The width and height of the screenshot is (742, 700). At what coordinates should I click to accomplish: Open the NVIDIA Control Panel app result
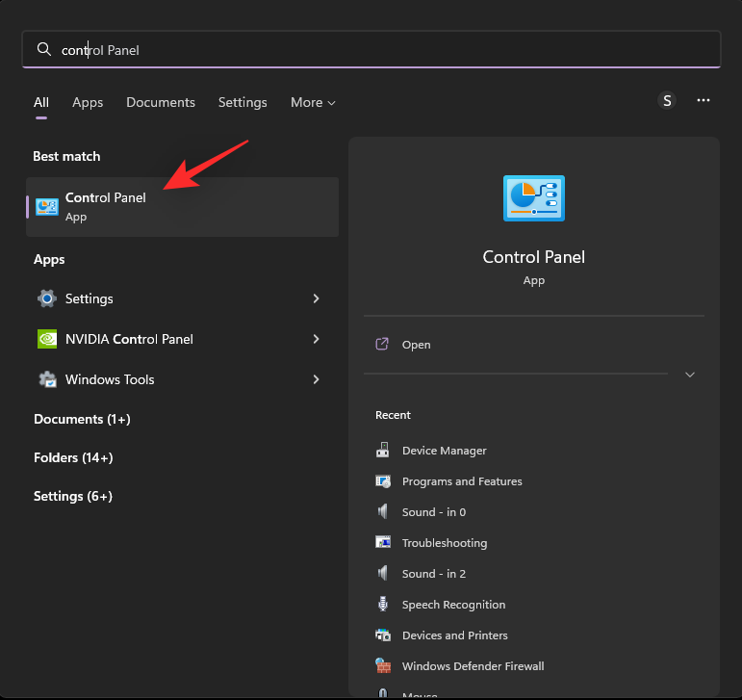click(x=129, y=339)
